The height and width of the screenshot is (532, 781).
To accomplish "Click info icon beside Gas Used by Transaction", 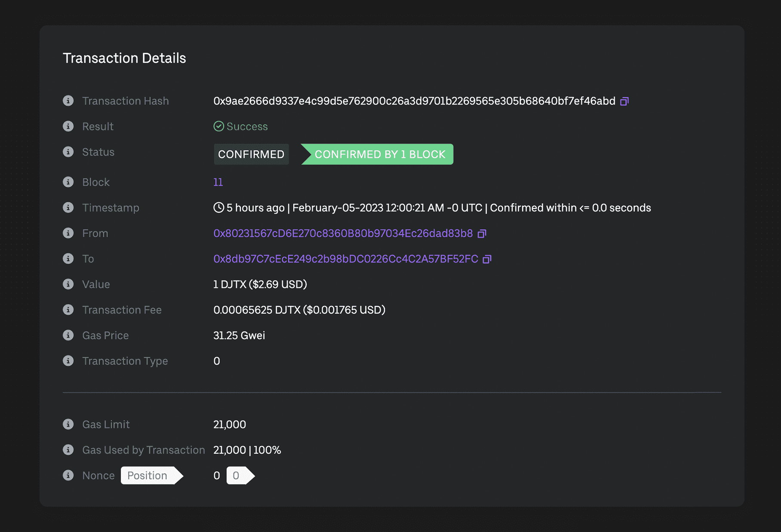I will tap(68, 449).
